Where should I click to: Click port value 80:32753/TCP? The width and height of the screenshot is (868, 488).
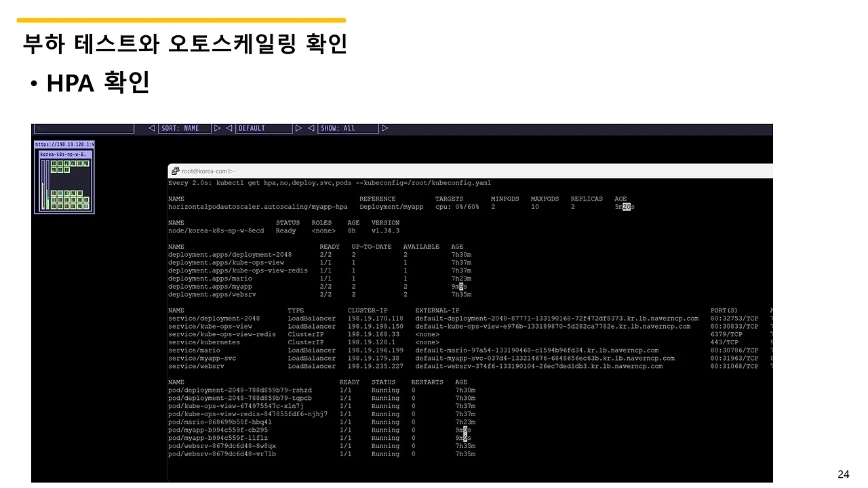coord(734,319)
